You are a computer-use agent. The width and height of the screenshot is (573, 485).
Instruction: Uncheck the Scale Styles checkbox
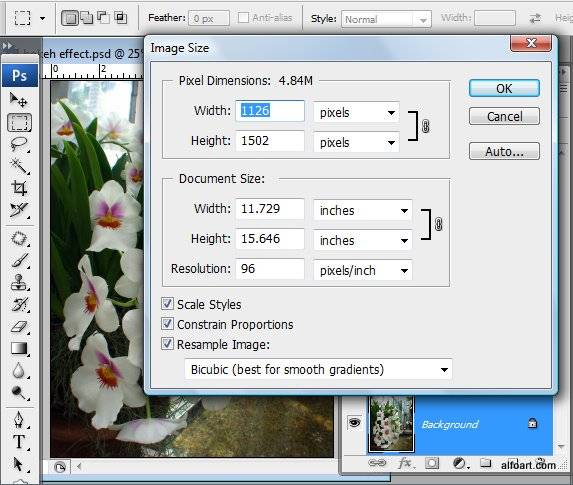tap(167, 304)
